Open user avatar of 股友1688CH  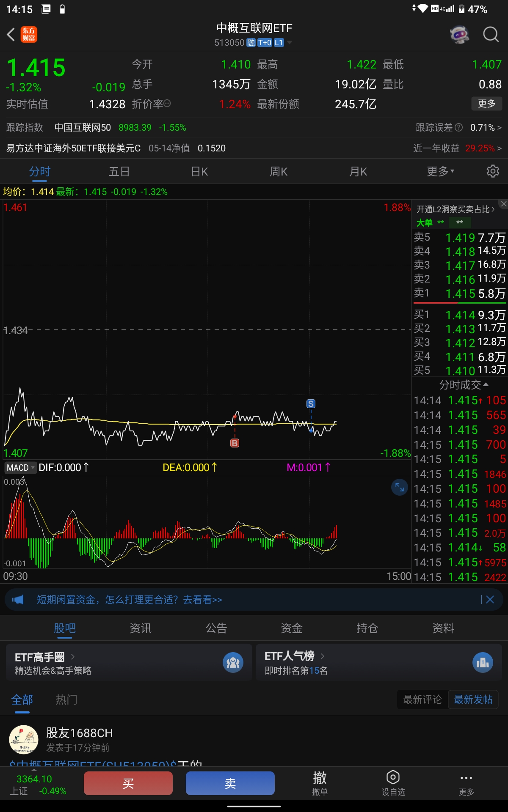click(24, 740)
